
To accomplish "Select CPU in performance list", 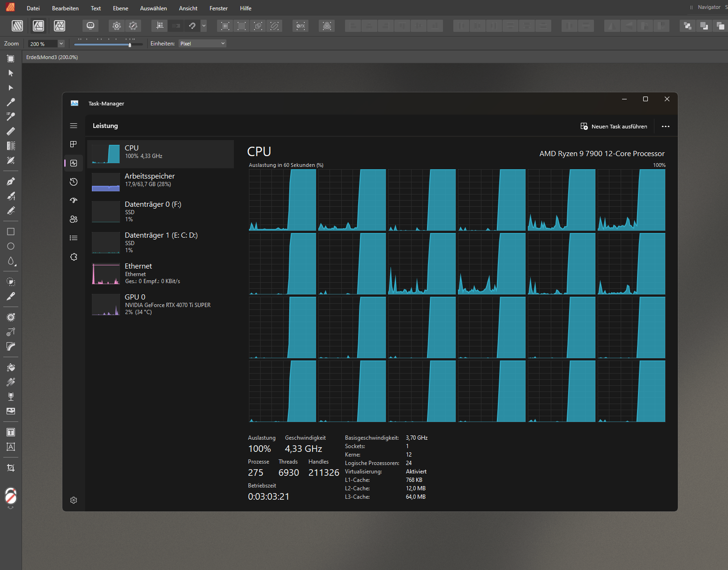I will point(160,154).
